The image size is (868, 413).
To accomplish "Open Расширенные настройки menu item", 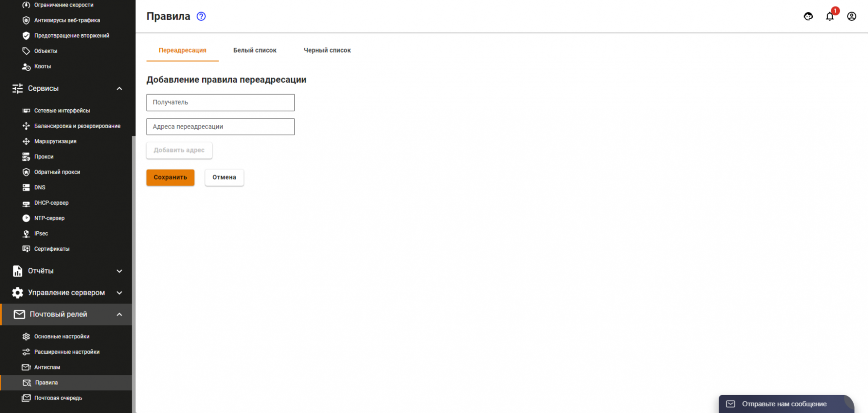I will 66,352.
